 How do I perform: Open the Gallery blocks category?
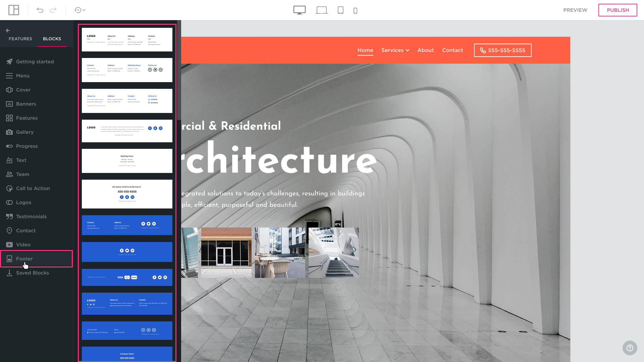tap(25, 132)
